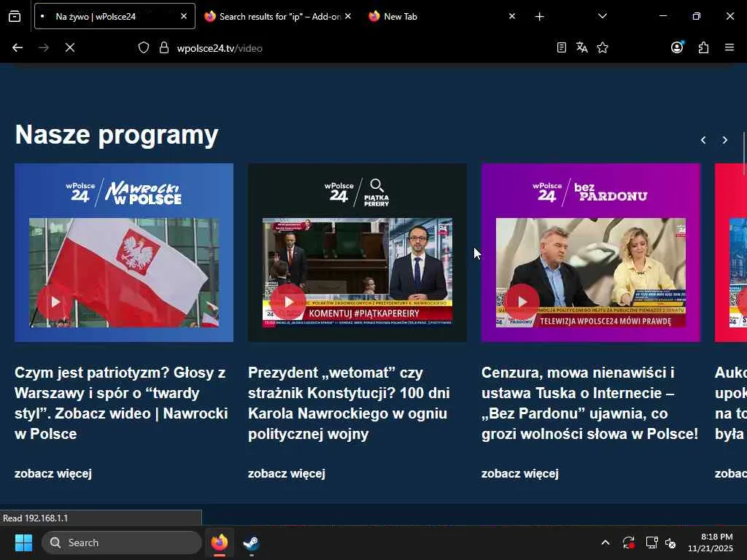Open Bez Pardonu program thumbnail
747x560 pixels.
pos(591,252)
